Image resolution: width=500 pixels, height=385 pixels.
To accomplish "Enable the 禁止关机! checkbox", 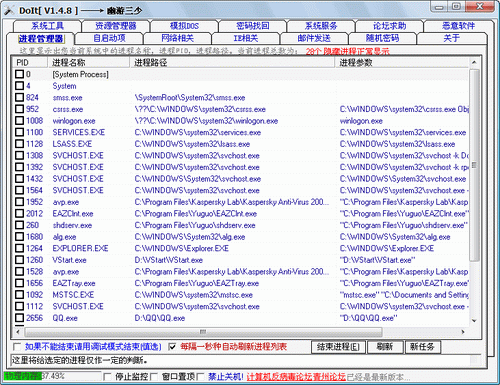I will tap(200, 377).
